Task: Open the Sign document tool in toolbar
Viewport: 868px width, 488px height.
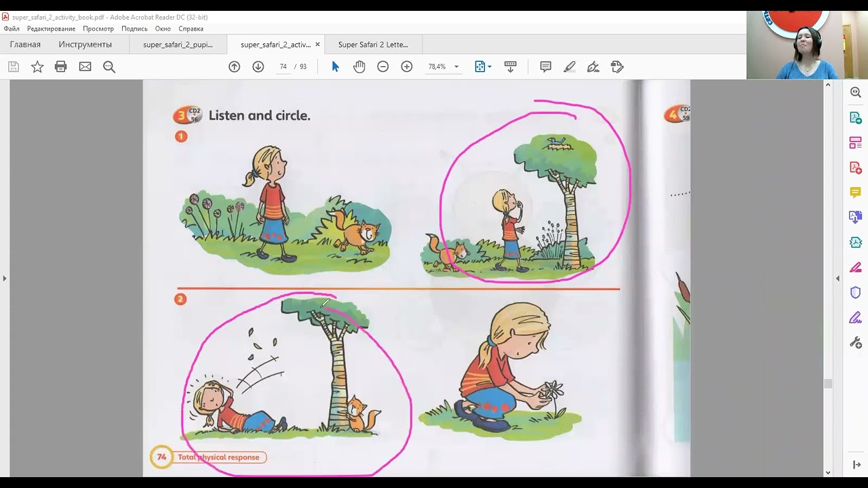Action: click(x=593, y=66)
